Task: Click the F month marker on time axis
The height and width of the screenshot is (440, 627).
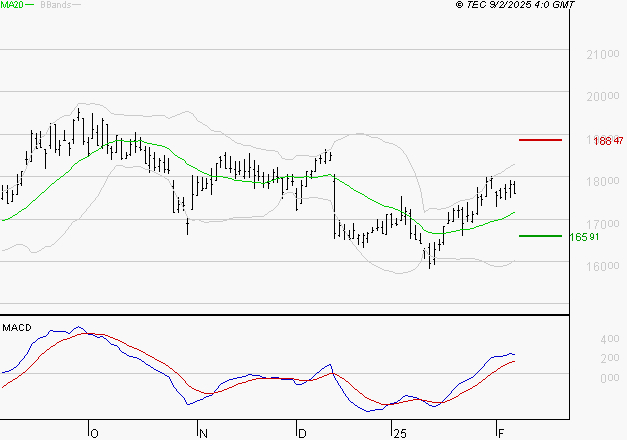Action: [501, 434]
